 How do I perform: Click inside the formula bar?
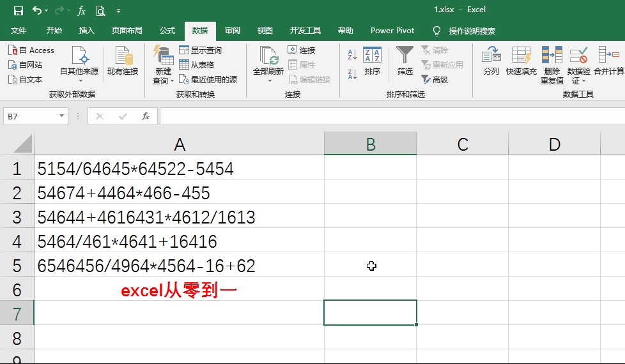[392, 116]
